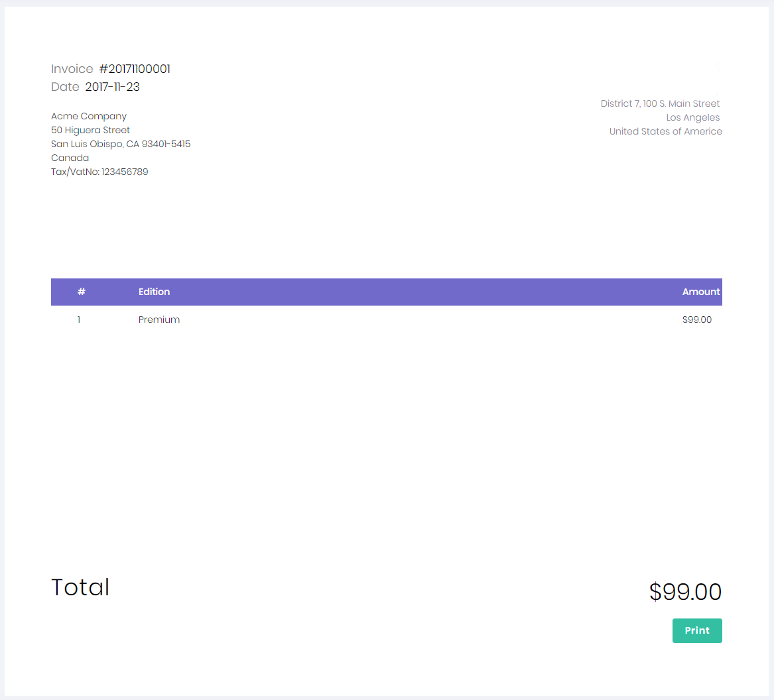
Task: Click the Premium edition row entry
Action: pos(159,320)
